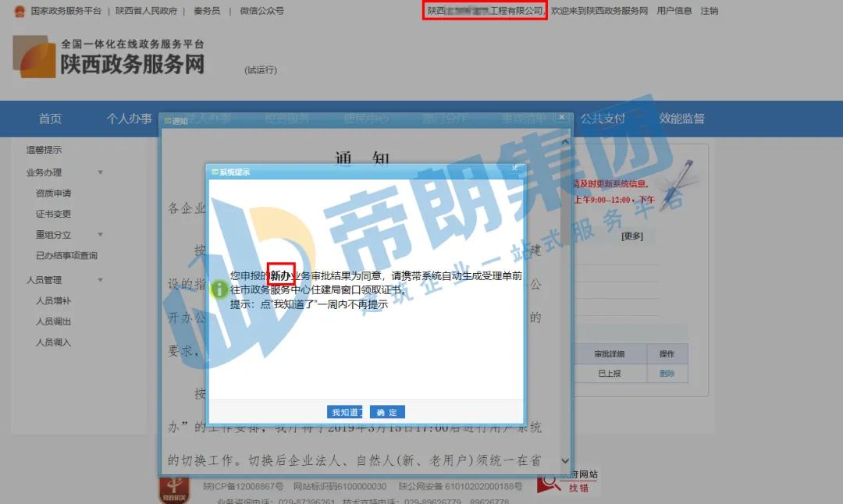The image size is (843, 504).
Task: Open 人员增补 in the sidebar
Action: [53, 301]
